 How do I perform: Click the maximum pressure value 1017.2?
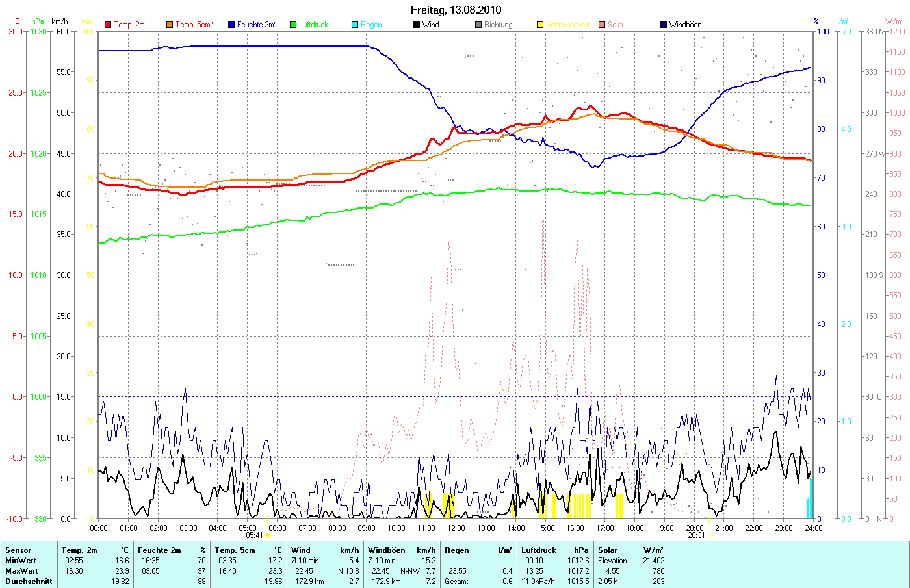coord(578,571)
